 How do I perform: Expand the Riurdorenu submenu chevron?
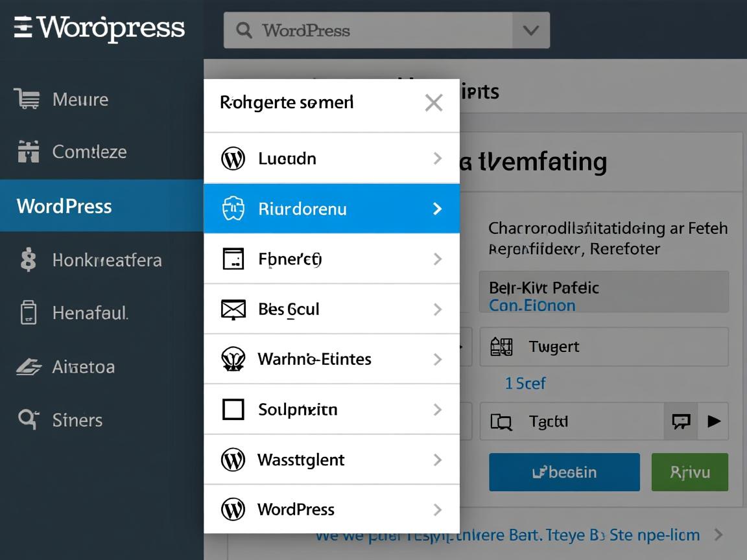tap(438, 209)
